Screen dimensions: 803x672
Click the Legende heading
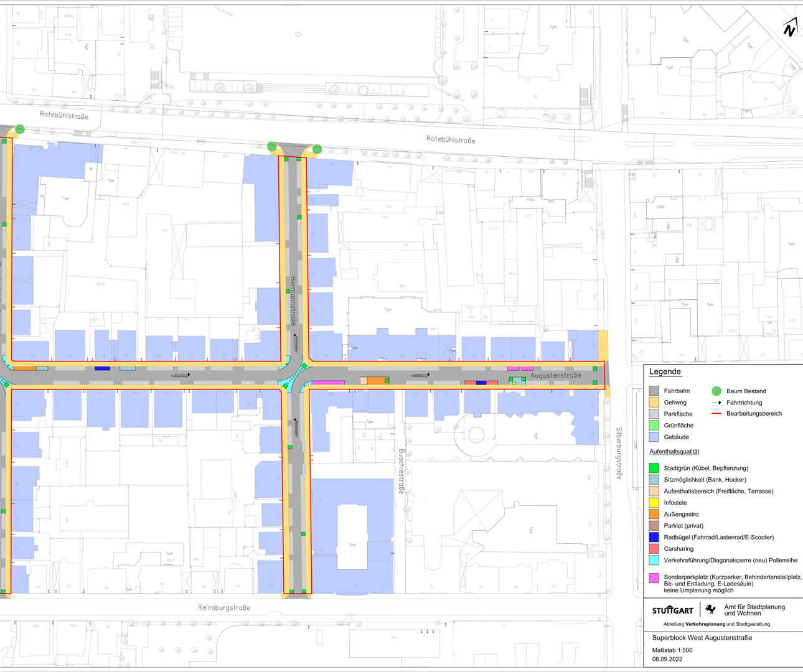(x=666, y=371)
